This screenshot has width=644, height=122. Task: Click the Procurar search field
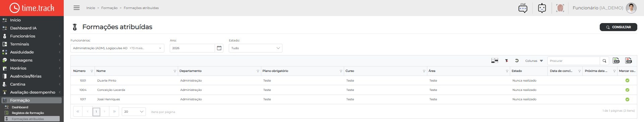click(x=574, y=61)
